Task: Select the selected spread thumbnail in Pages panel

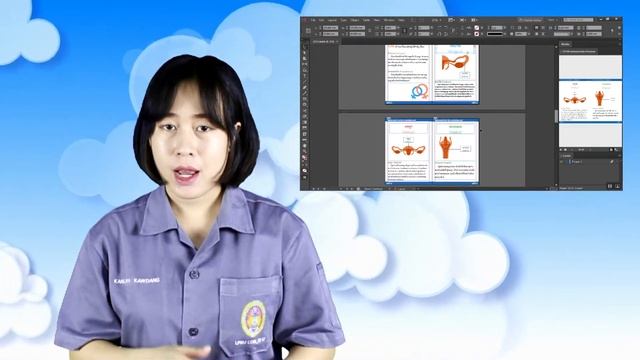Action: [x=590, y=101]
